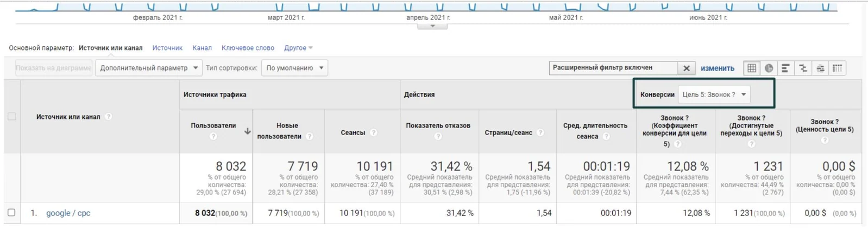
Task: Click total goal completions 1 231
Action: 768,166
